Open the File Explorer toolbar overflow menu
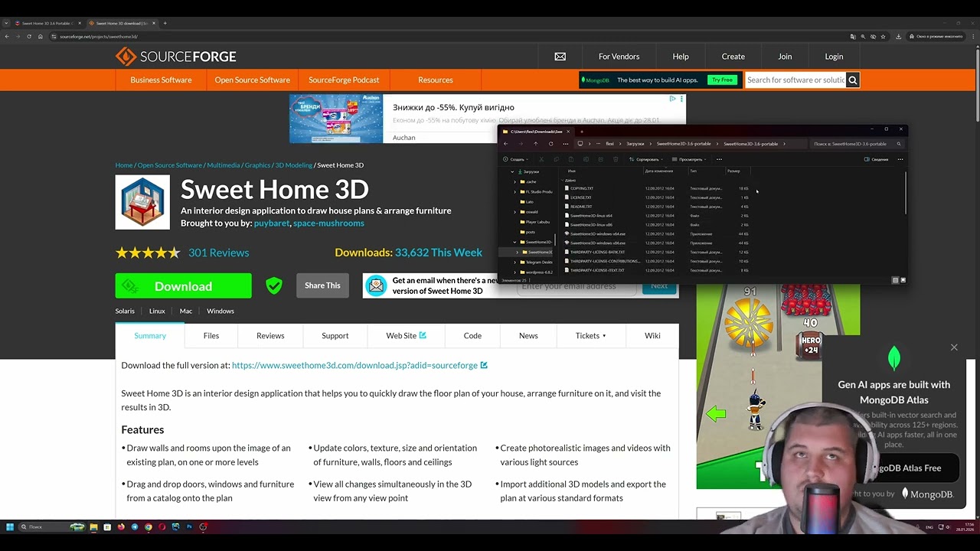980x551 pixels. 719,159
